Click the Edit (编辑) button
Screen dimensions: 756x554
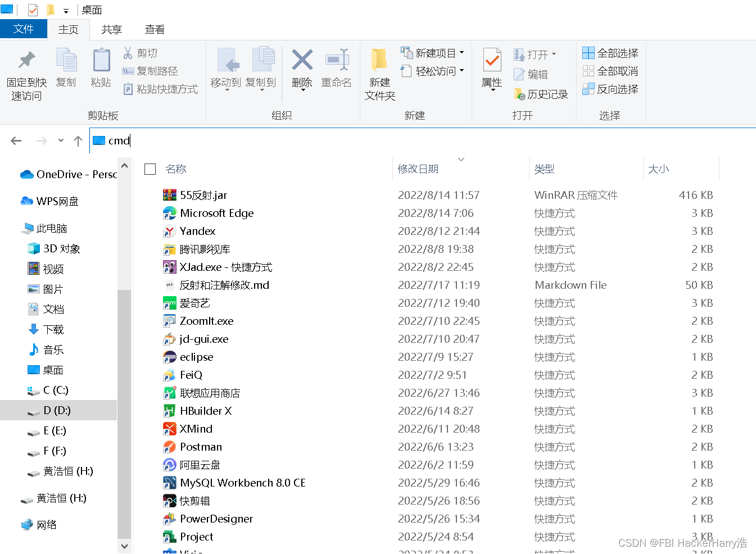pyautogui.click(x=531, y=74)
